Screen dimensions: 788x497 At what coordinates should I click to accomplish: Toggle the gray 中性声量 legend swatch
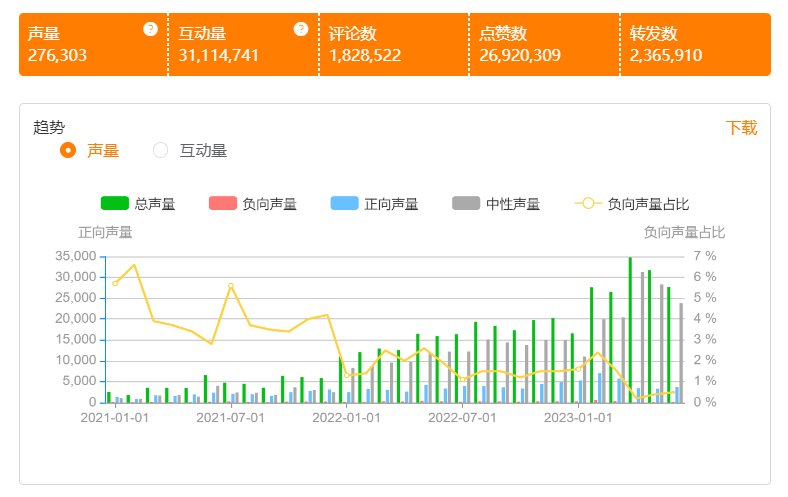[466, 203]
